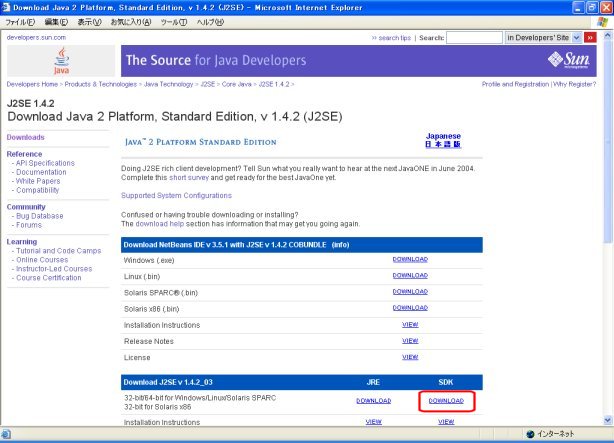Open the ツール (Tools) menu
This screenshot has width=614, height=443.
[174, 21]
